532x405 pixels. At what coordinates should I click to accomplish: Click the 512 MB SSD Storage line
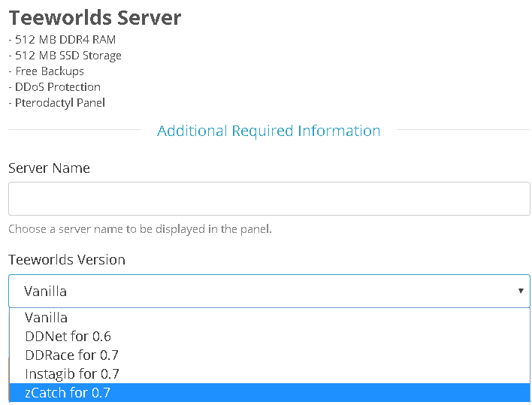click(x=65, y=56)
